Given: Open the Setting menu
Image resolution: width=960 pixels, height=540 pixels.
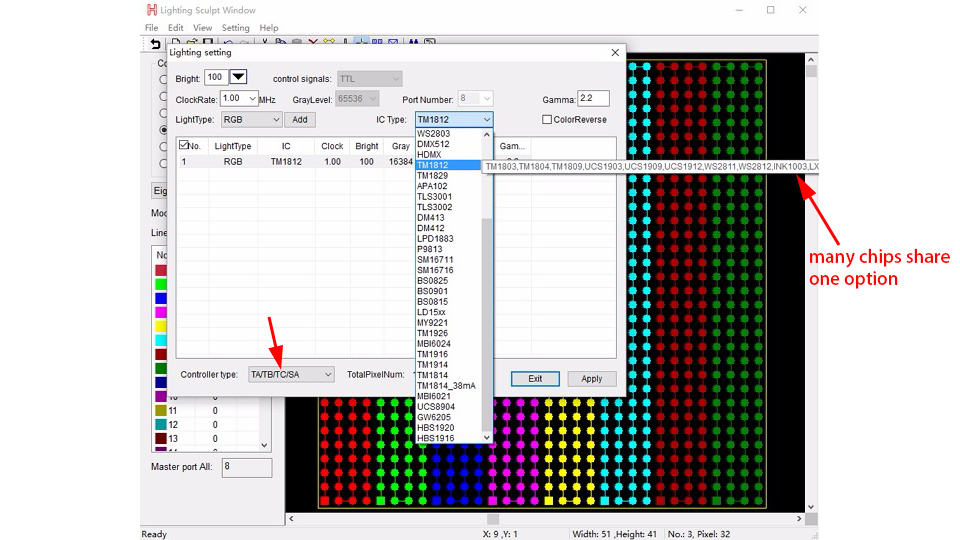Looking at the screenshot, I should point(235,28).
